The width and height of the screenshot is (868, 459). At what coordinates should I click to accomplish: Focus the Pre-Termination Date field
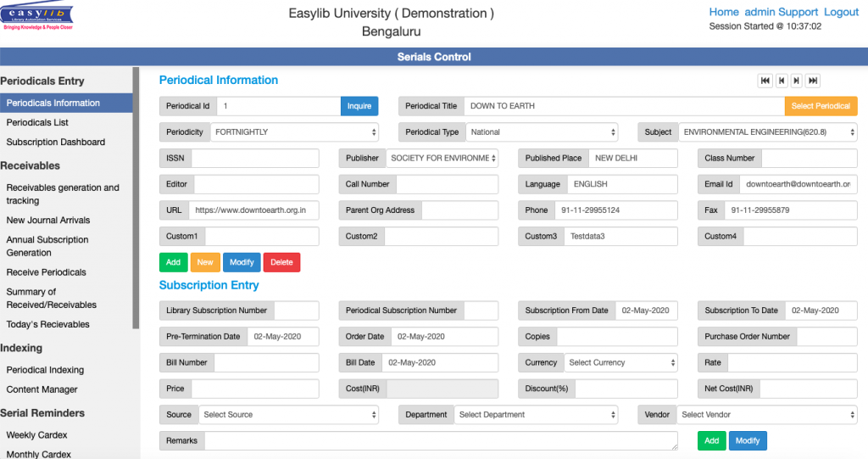point(283,337)
